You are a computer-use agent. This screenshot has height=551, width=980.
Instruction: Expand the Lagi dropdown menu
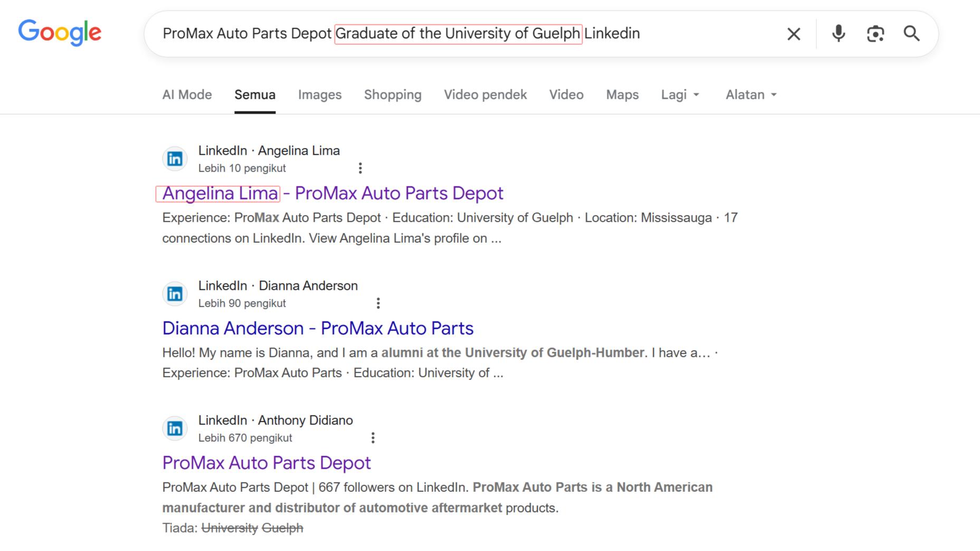coord(680,94)
